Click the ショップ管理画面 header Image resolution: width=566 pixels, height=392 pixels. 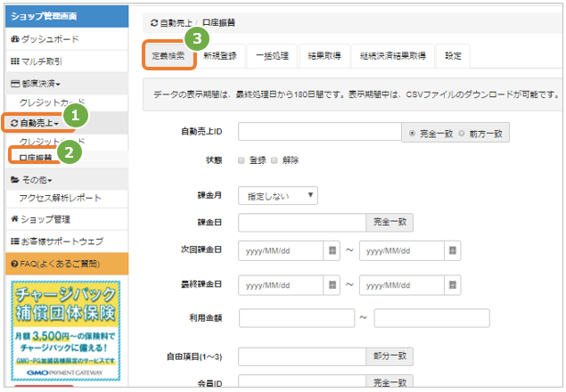[x=67, y=16]
